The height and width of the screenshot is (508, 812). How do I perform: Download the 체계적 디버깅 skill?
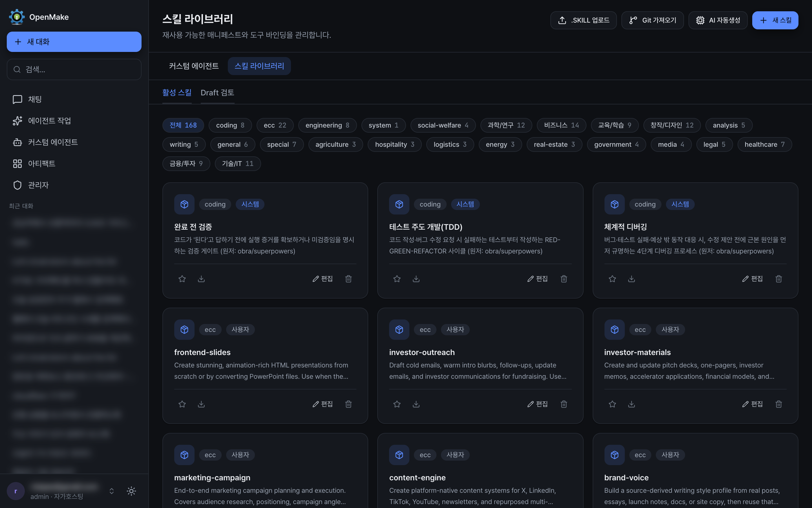coord(632,279)
